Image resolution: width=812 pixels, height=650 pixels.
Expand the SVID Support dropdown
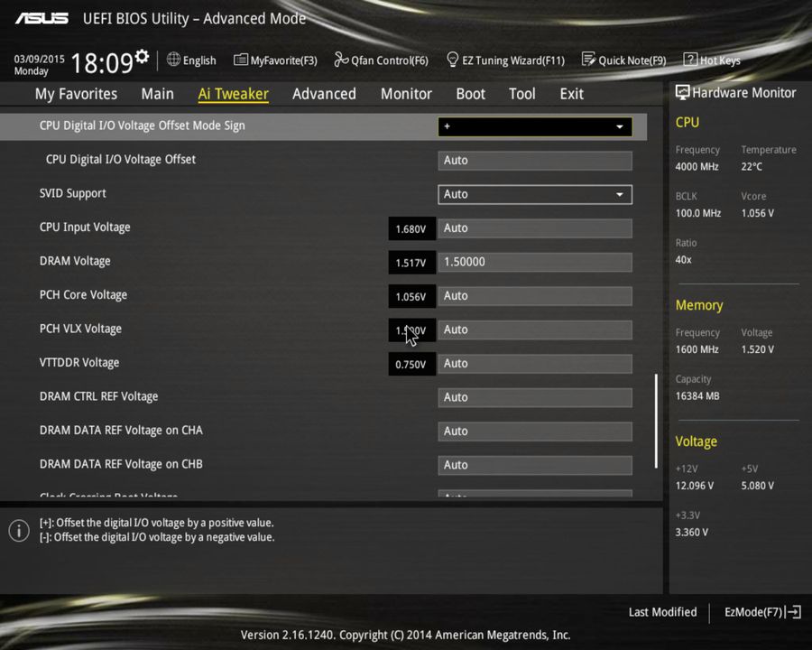(x=534, y=194)
